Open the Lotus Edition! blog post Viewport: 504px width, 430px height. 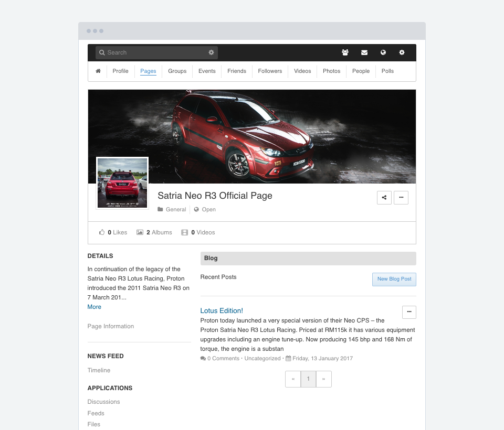coord(222,310)
